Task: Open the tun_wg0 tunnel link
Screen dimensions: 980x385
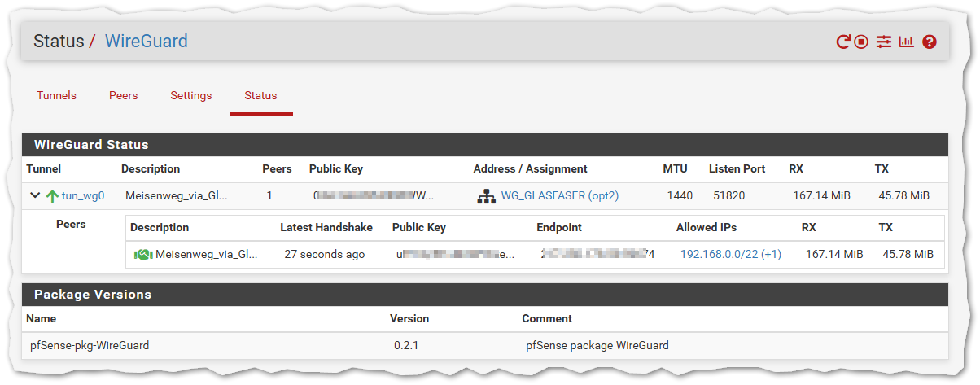Action: click(82, 196)
